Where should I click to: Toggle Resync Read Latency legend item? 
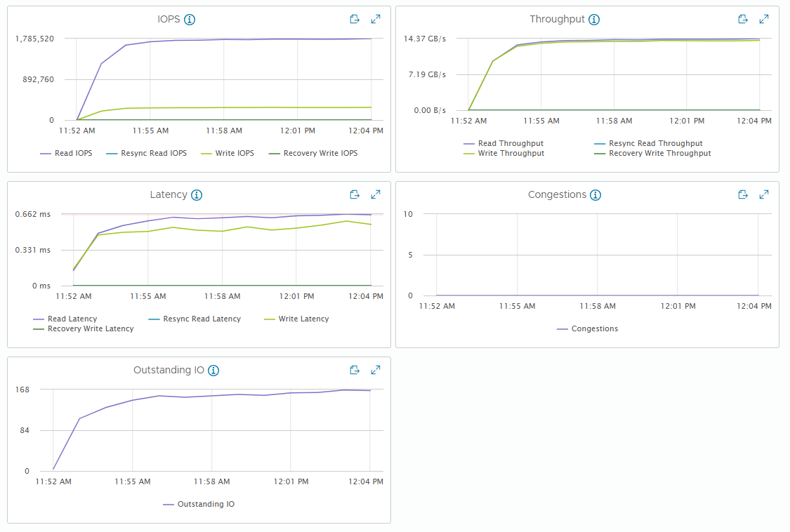click(x=195, y=319)
